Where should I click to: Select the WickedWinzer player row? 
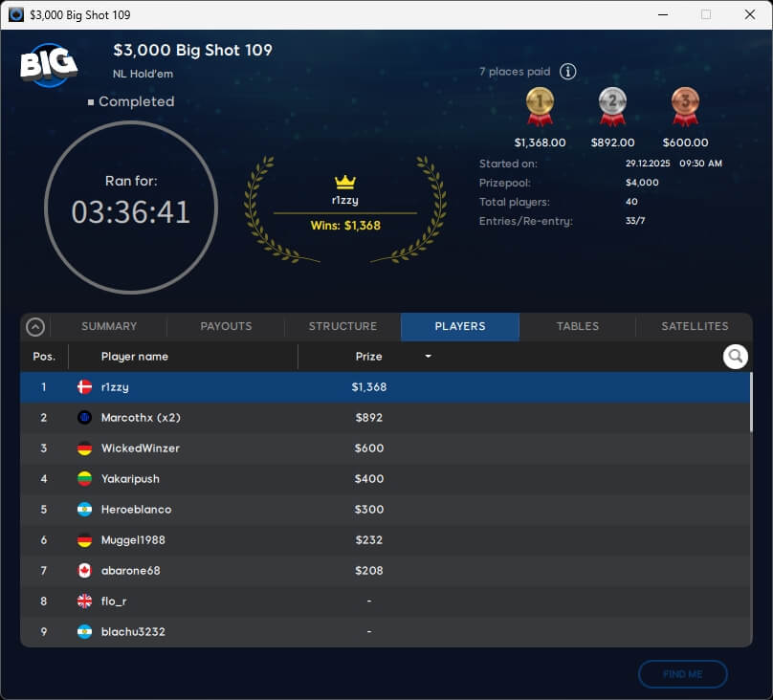pos(383,448)
